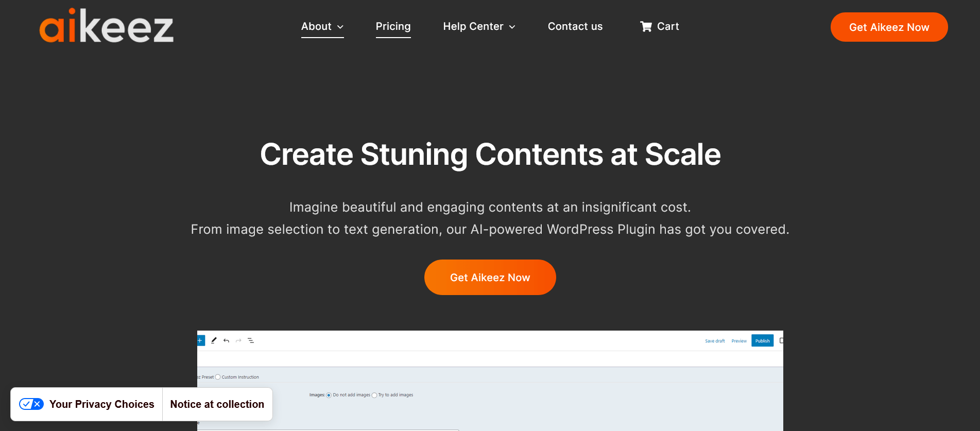Open the Pricing menu item
This screenshot has width=980, height=431.
pyautogui.click(x=393, y=26)
